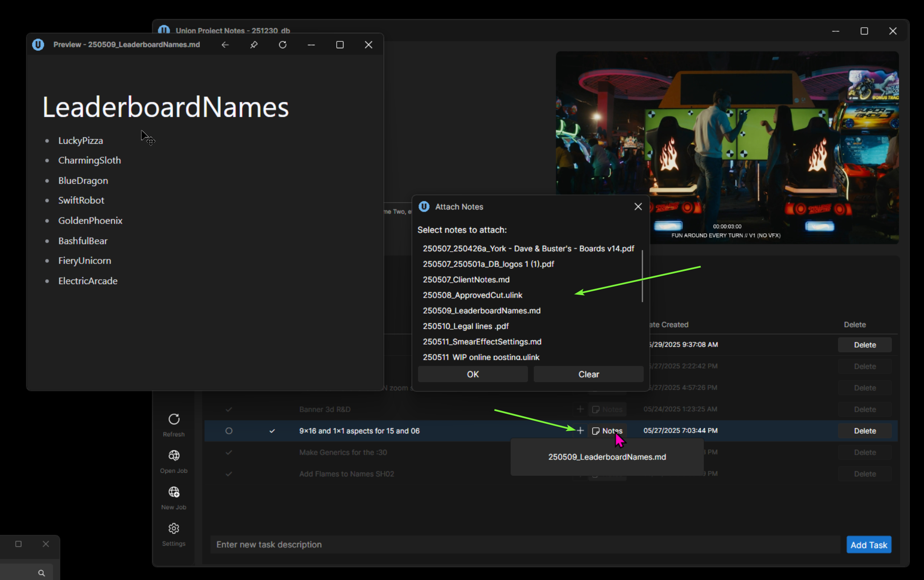The image size is (924, 580).
Task: Click the LeaderboardNames heading
Action: coord(165,107)
